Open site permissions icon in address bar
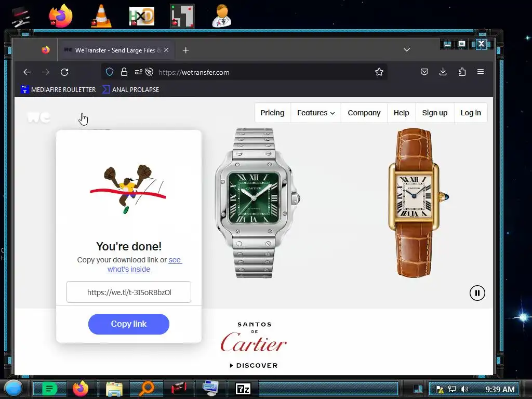The width and height of the screenshot is (532, 399). (138, 72)
